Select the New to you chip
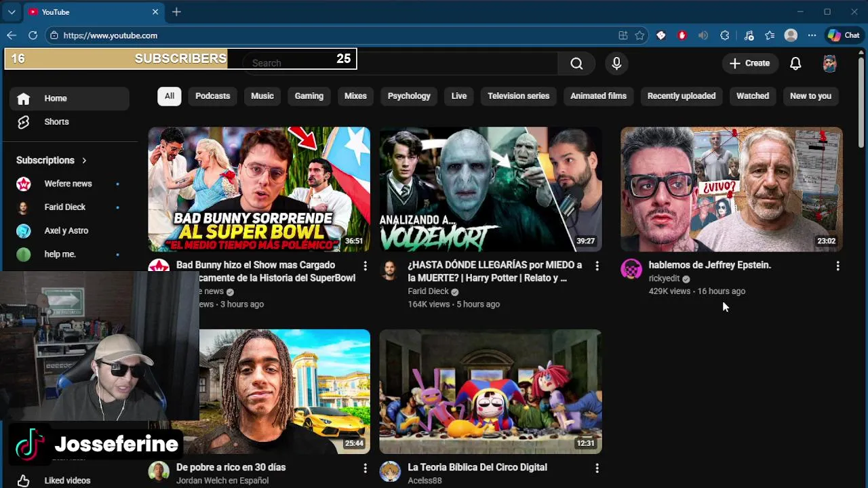Viewport: 868px width, 488px height. [x=810, y=96]
